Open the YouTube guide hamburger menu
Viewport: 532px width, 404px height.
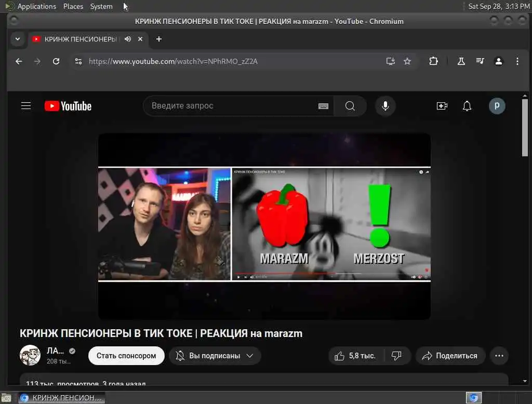point(26,106)
